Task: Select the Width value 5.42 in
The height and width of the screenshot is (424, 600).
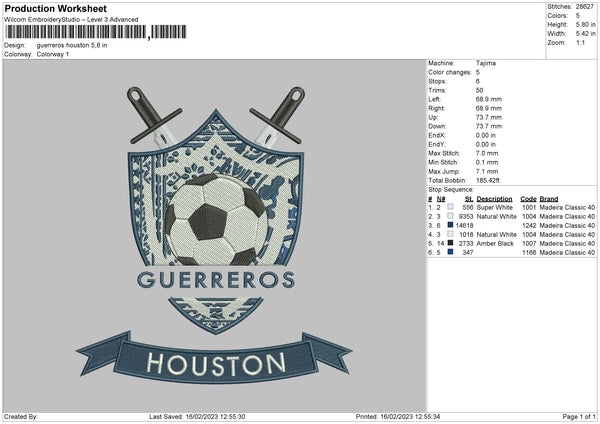Action: (x=585, y=34)
